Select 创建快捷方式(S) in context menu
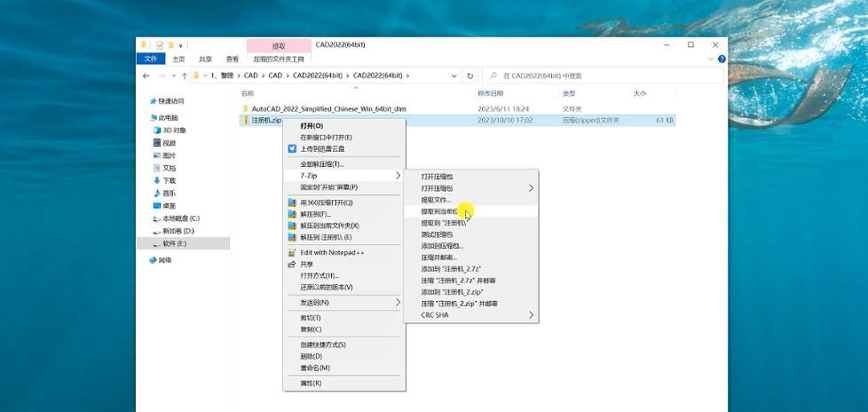Screen dimensions: 868x412 (323, 345)
